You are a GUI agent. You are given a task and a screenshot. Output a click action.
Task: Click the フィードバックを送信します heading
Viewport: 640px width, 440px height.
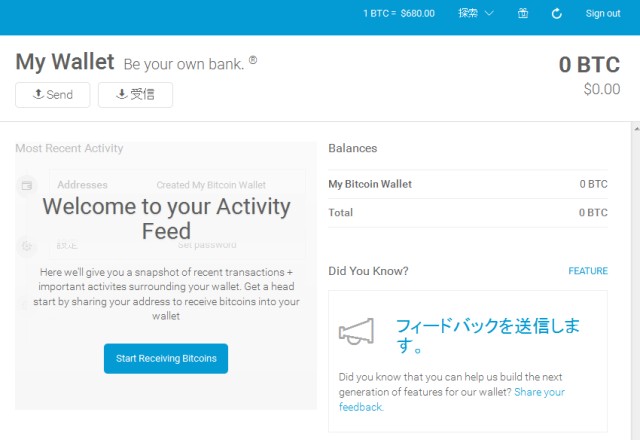click(x=487, y=335)
